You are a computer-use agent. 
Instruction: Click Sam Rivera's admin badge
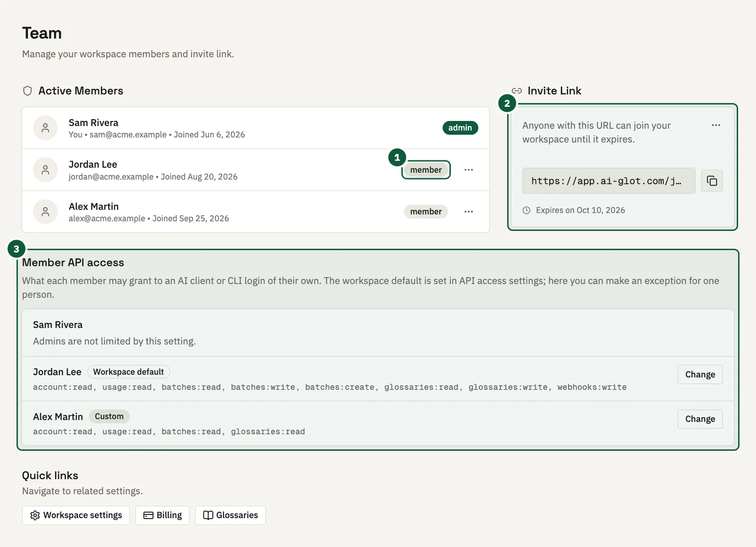(460, 128)
